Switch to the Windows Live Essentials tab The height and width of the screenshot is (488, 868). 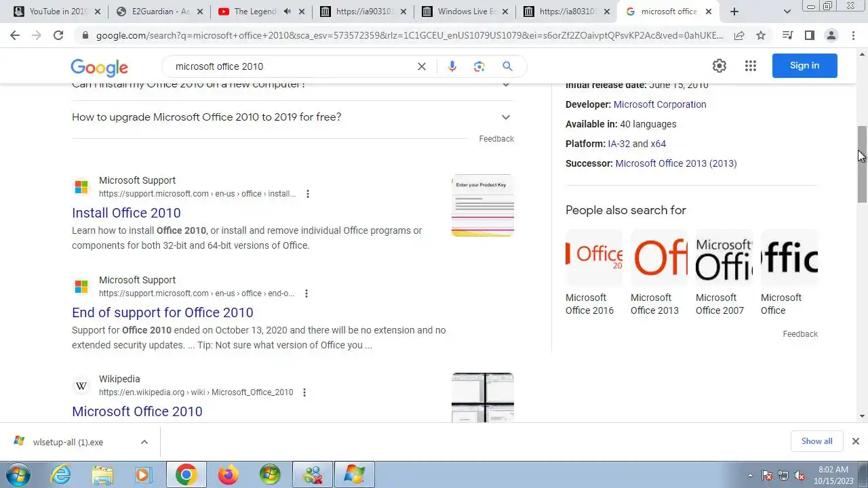click(x=465, y=12)
